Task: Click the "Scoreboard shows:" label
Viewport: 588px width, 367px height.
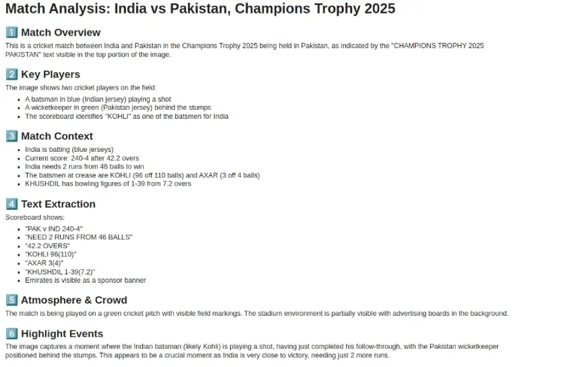Action: click(35, 217)
